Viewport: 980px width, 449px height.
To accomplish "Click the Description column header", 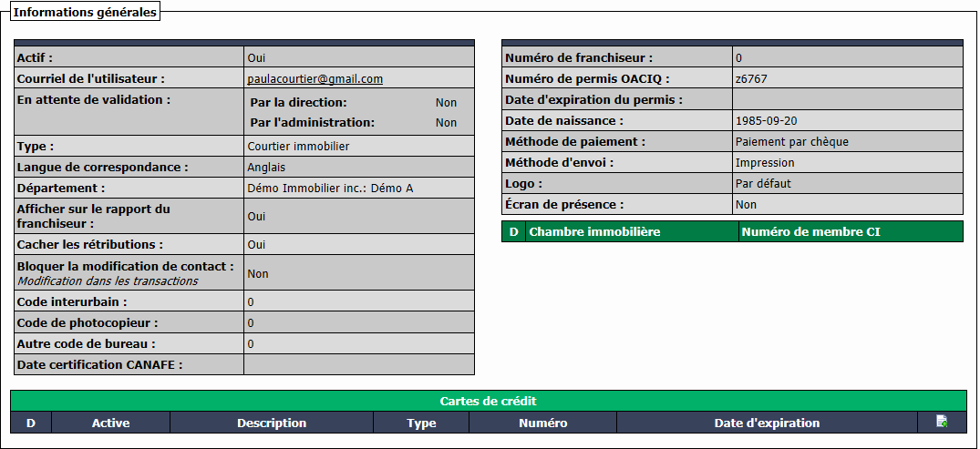I will [x=272, y=423].
